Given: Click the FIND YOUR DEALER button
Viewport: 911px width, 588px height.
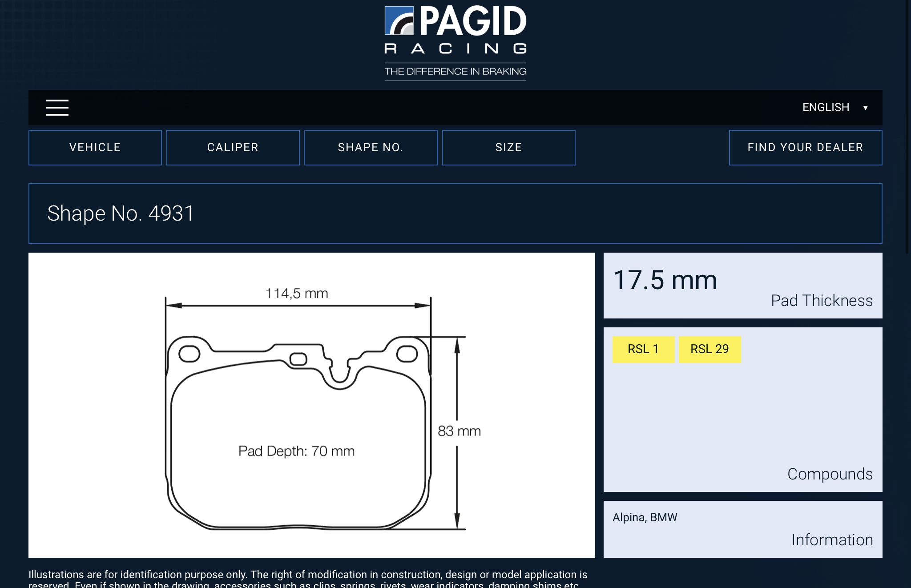Looking at the screenshot, I should (806, 148).
